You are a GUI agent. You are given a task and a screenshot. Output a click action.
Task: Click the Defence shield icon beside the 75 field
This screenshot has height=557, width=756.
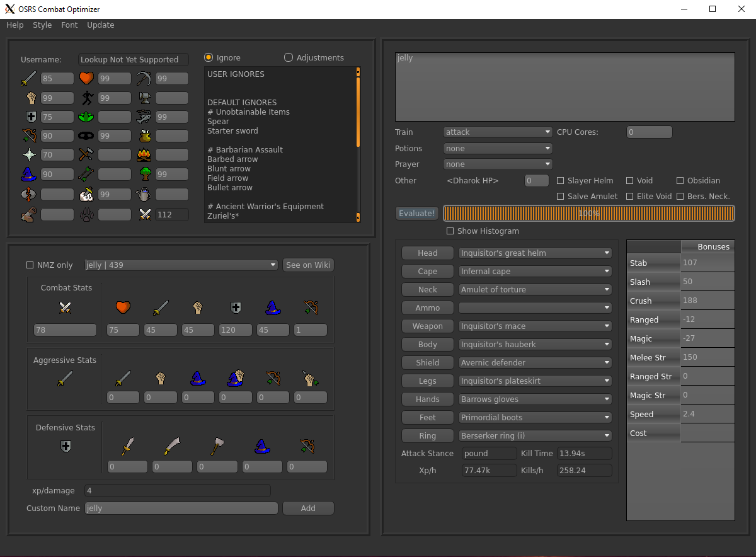click(x=30, y=117)
